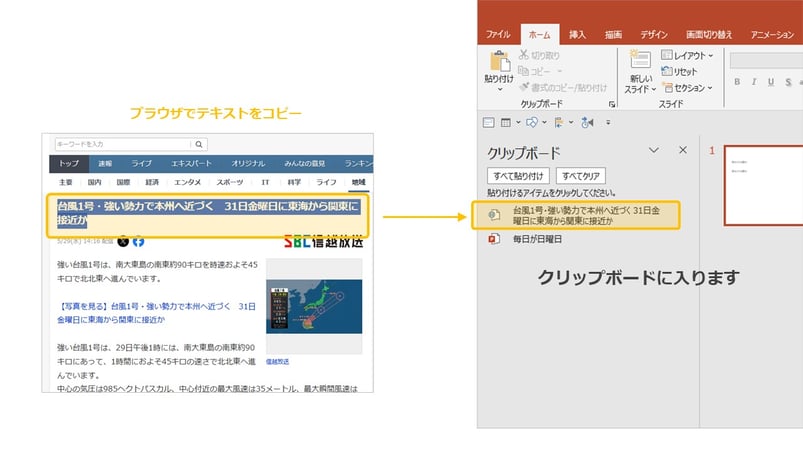The width and height of the screenshot is (803, 451).
Task: Open the Layout (レイアウト) dropdown
Action: 687,55
